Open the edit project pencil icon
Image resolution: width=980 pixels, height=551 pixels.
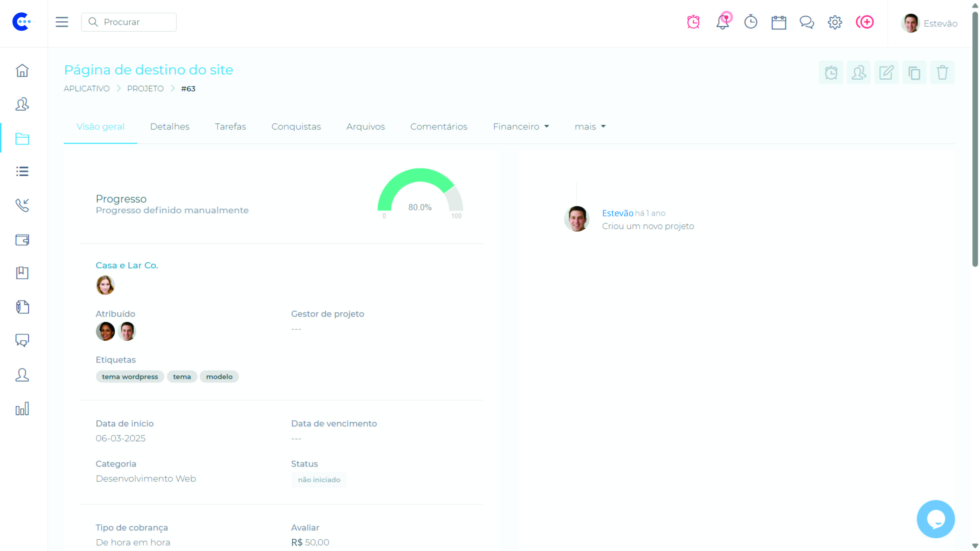(x=886, y=73)
